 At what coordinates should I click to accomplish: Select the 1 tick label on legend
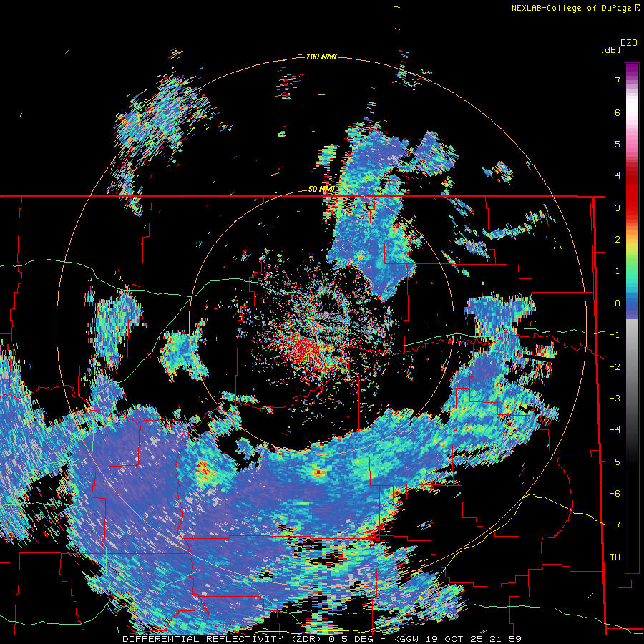[618, 271]
